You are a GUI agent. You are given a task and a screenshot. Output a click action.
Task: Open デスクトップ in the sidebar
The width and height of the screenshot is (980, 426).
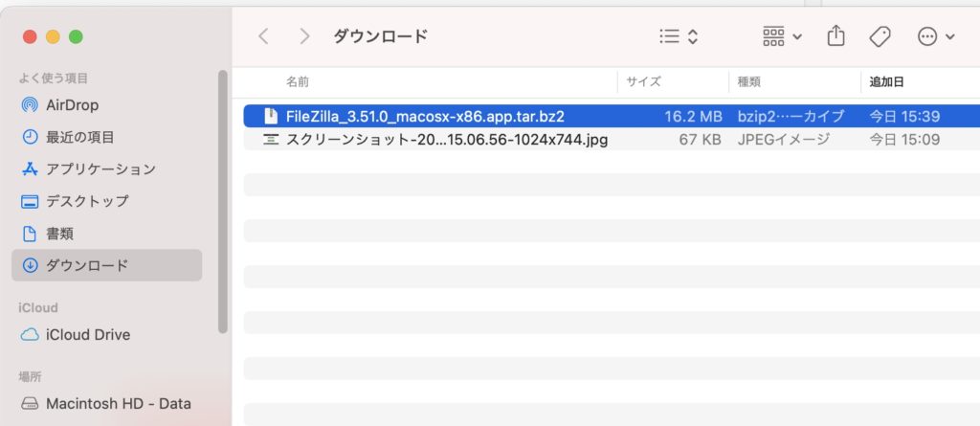[x=107, y=201]
